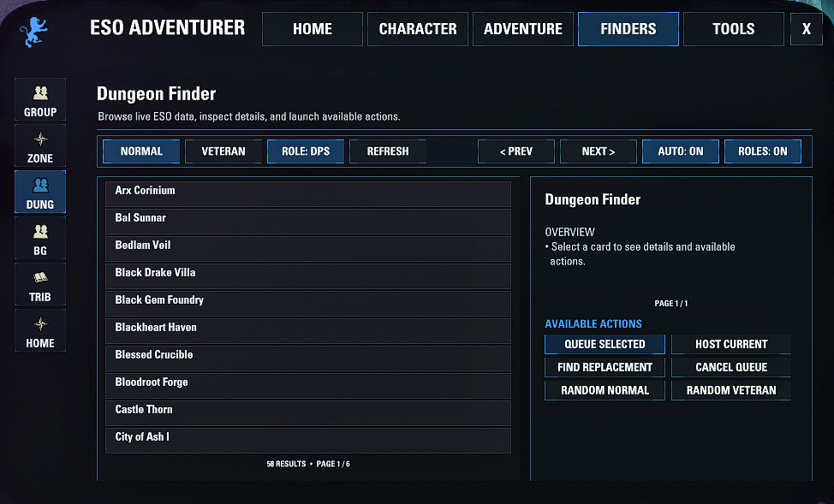Select the Blessed Crucible card
Viewport: 834px width, 504px height.
(308, 359)
